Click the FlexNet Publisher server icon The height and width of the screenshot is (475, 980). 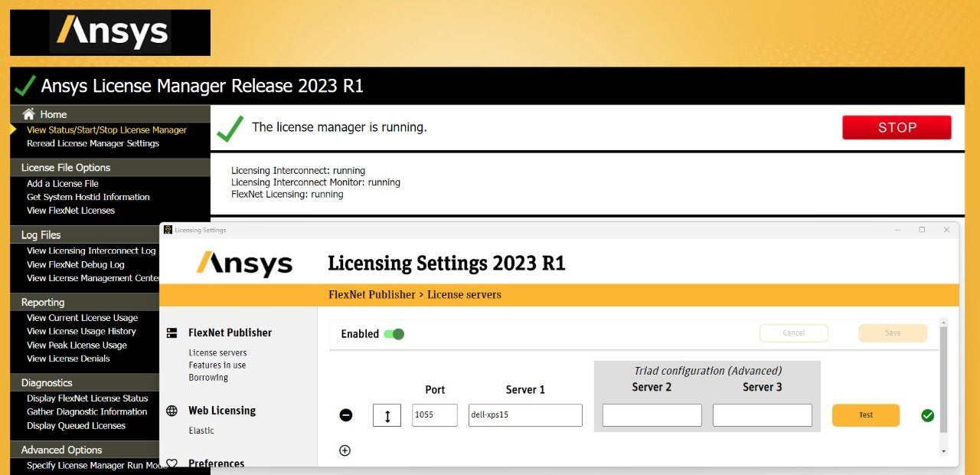tap(172, 332)
